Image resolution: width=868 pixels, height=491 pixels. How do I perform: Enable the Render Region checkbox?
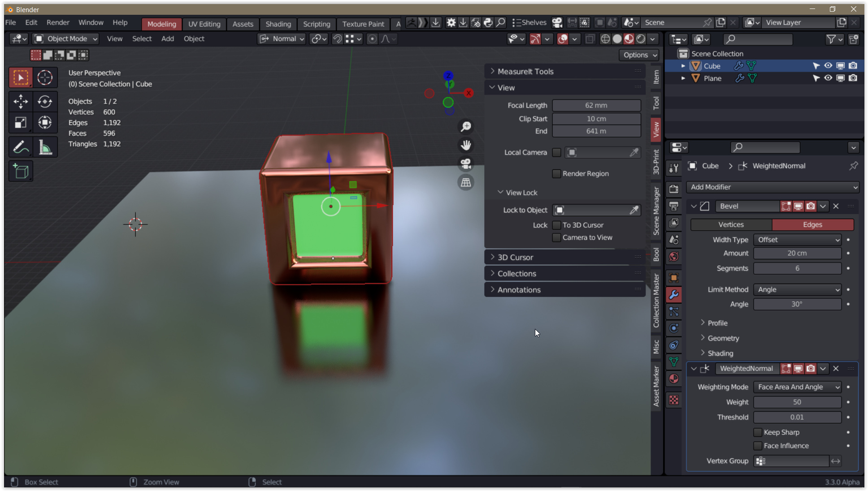[x=556, y=173]
